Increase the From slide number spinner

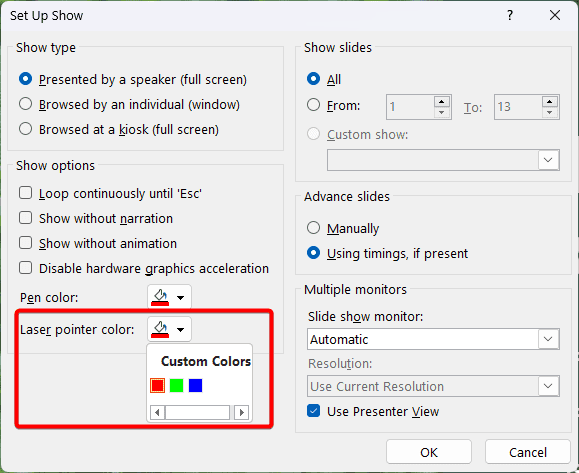pos(442,102)
